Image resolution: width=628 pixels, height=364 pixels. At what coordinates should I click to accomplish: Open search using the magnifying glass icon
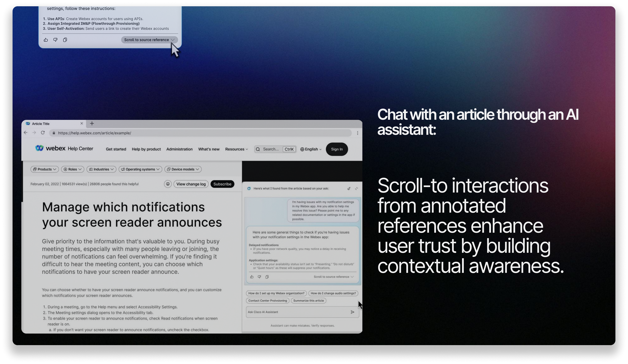pyautogui.click(x=258, y=149)
